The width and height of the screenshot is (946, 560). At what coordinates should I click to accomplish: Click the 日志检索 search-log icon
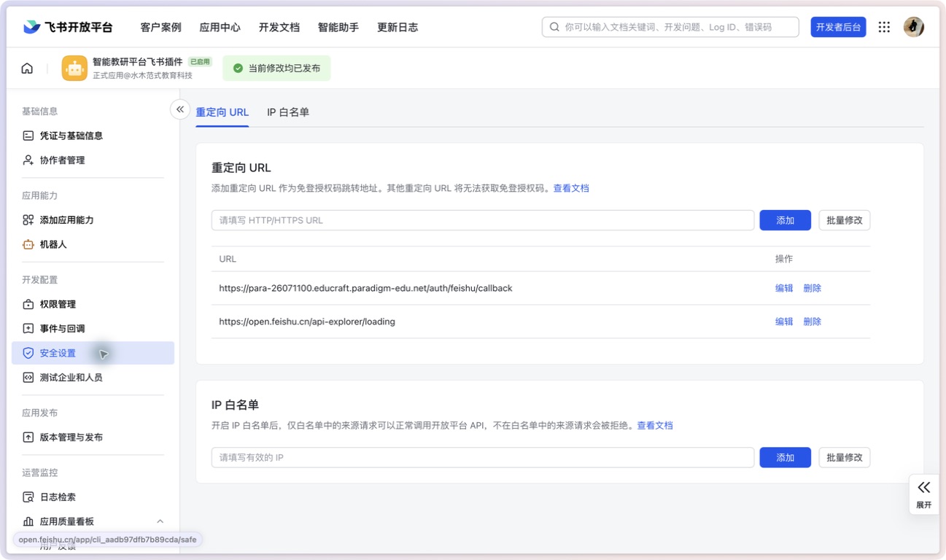pyautogui.click(x=28, y=497)
